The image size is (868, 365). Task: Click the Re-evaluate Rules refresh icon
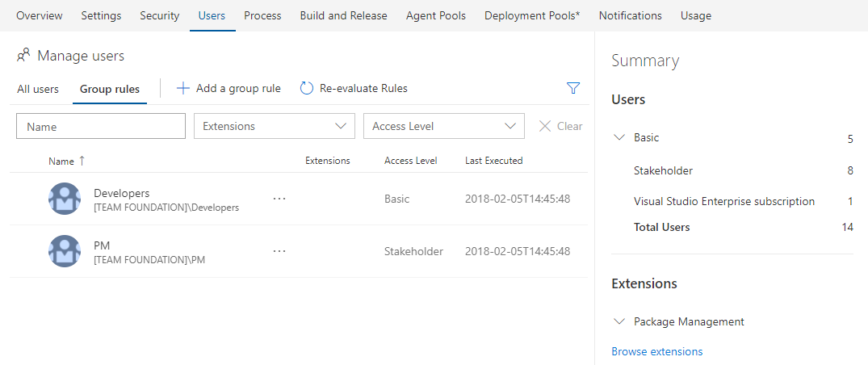306,88
